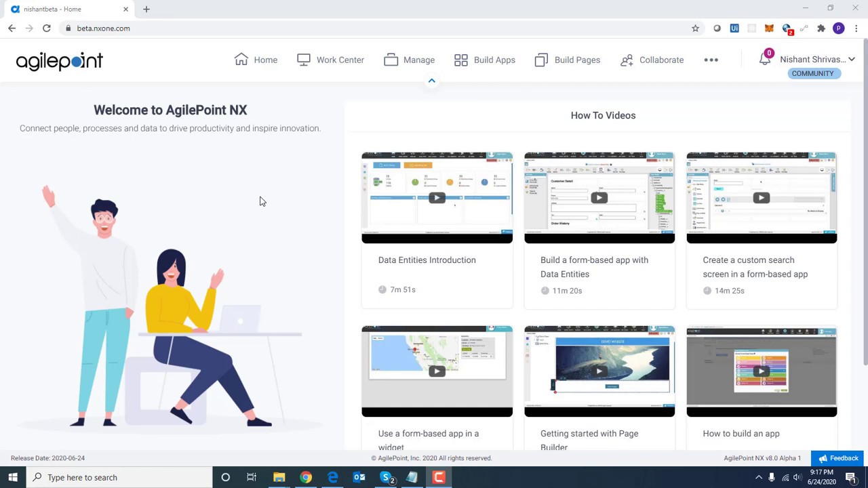The height and width of the screenshot is (488, 868).
Task: Open the Collaborate menu
Action: point(652,60)
